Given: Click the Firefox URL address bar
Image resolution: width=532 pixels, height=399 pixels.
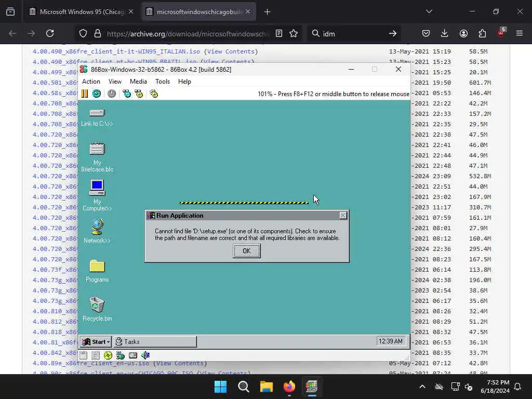Looking at the screenshot, I should click(x=188, y=34).
